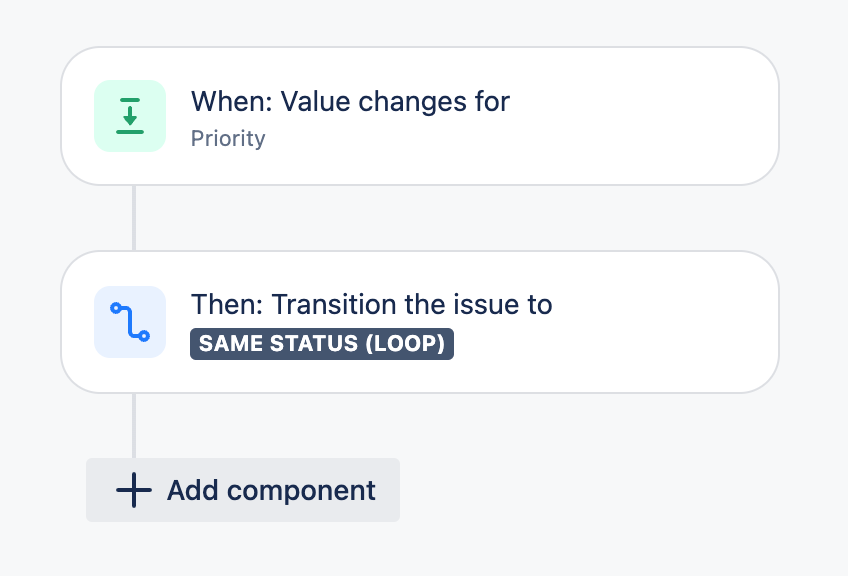The height and width of the screenshot is (576, 848).
Task: Select the 'Then: Transition the issue to' heading text
Action: click(372, 304)
